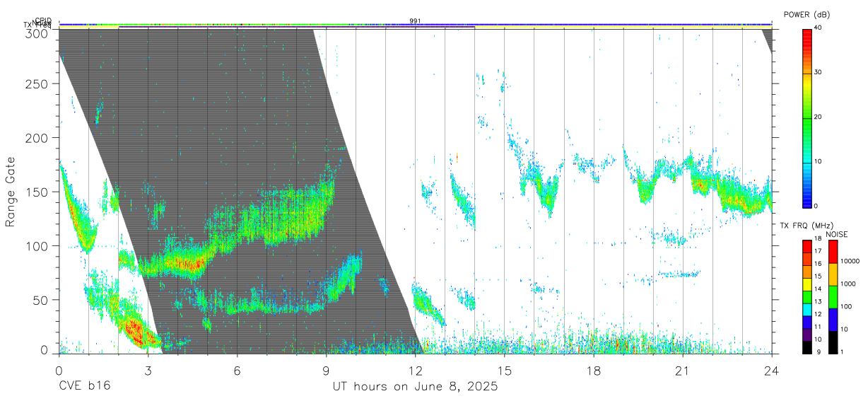
Task: Click the y-axis tick label 100
Action: 37,245
